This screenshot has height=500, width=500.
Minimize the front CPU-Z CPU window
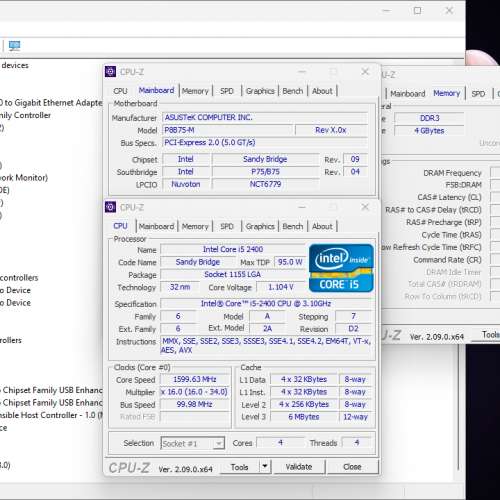(302, 207)
